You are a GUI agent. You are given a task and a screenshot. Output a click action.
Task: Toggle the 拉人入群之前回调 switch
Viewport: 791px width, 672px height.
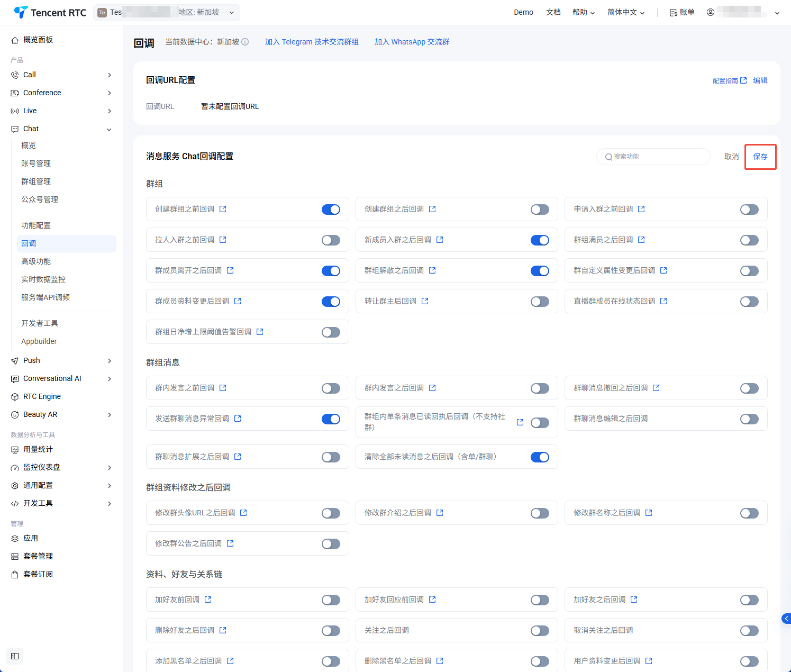pos(331,240)
